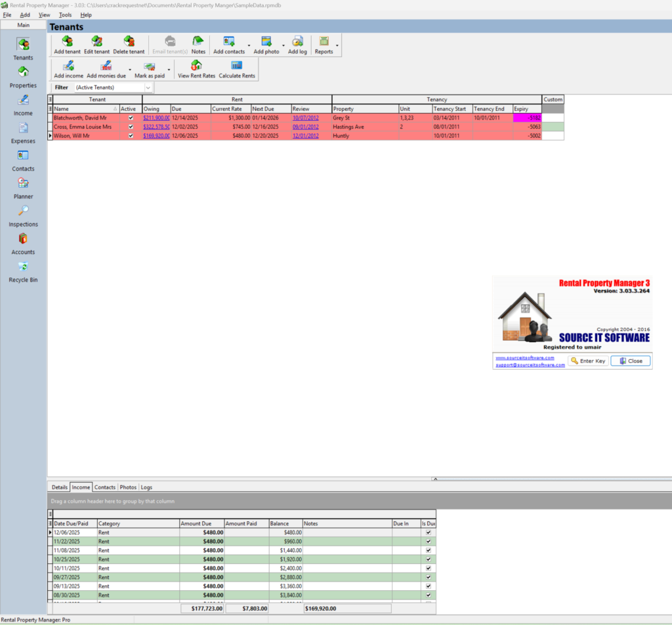Click the Calculate Rents toolbar icon
This screenshot has width=672, height=625.
(236, 70)
